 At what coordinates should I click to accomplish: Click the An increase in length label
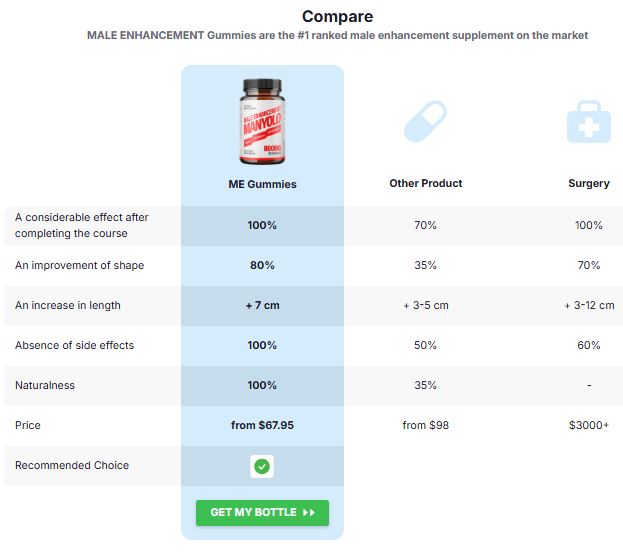[x=67, y=305]
